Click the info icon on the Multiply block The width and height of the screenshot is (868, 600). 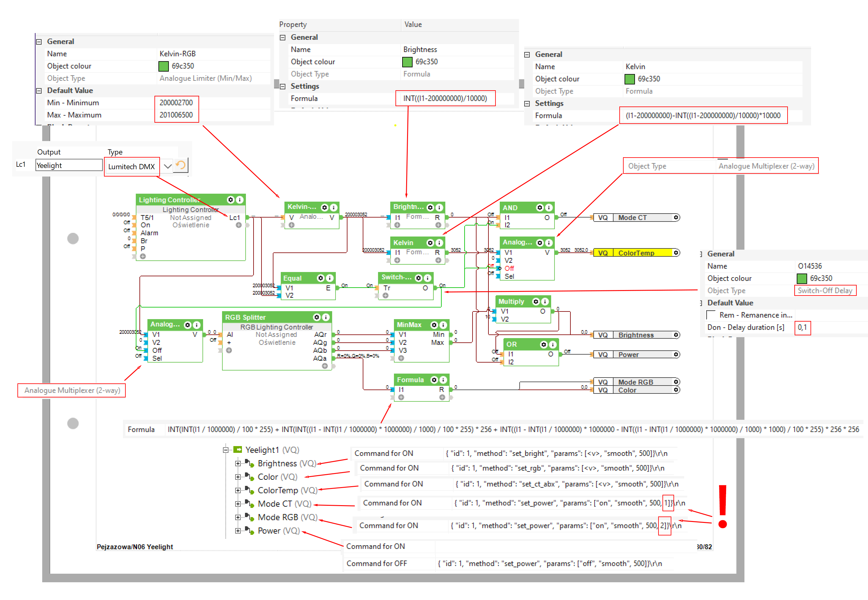pos(545,301)
